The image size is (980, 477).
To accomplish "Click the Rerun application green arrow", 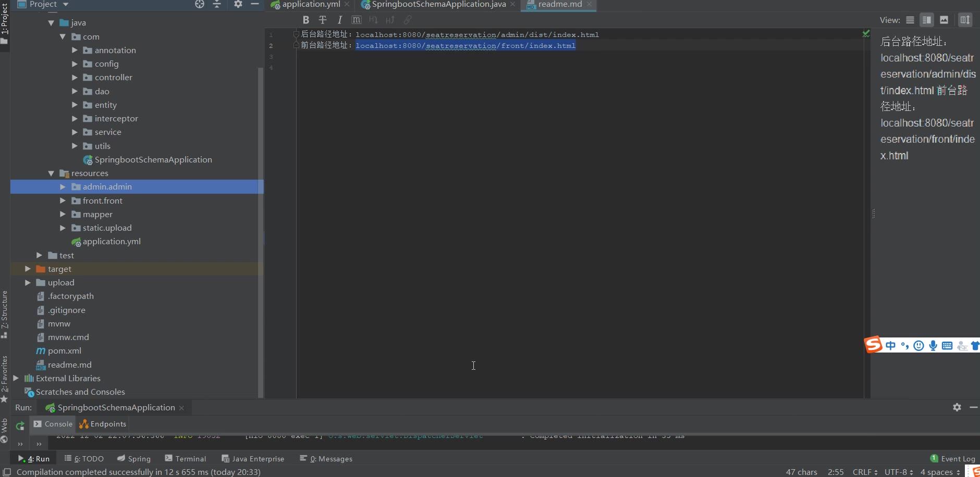I will (20, 425).
